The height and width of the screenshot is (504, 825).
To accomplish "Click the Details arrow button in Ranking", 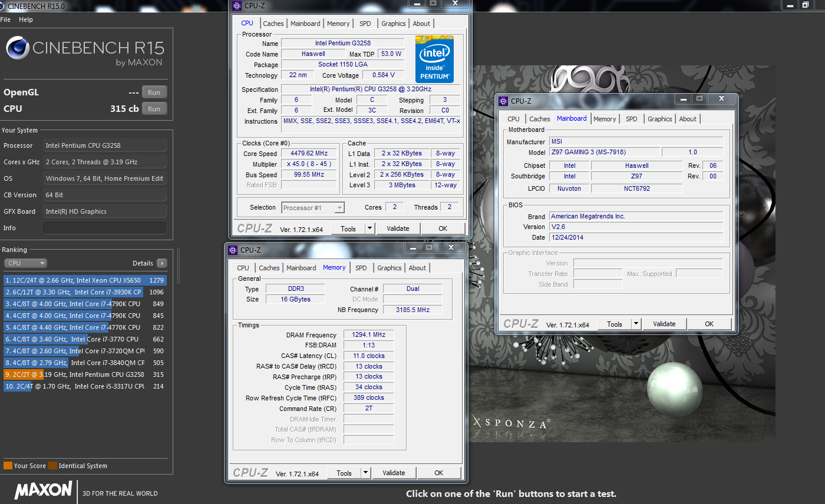I will [x=161, y=263].
